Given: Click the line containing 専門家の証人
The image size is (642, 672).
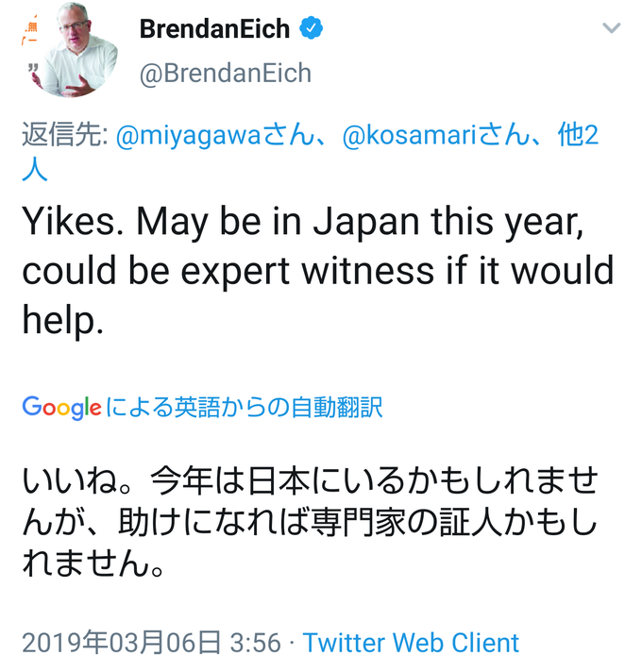Looking at the screenshot, I should pyautogui.click(x=310, y=522).
